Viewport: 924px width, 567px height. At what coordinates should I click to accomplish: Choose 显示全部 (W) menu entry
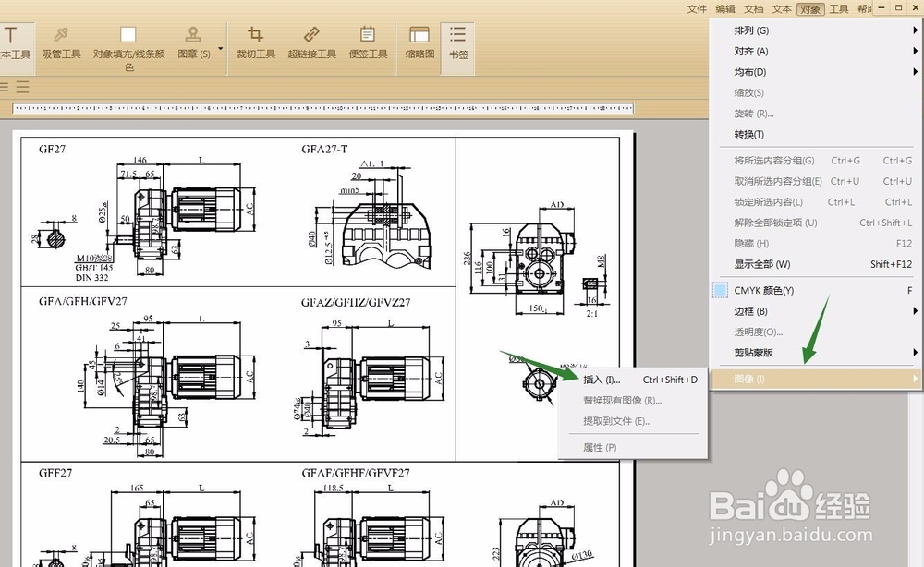coord(816,264)
